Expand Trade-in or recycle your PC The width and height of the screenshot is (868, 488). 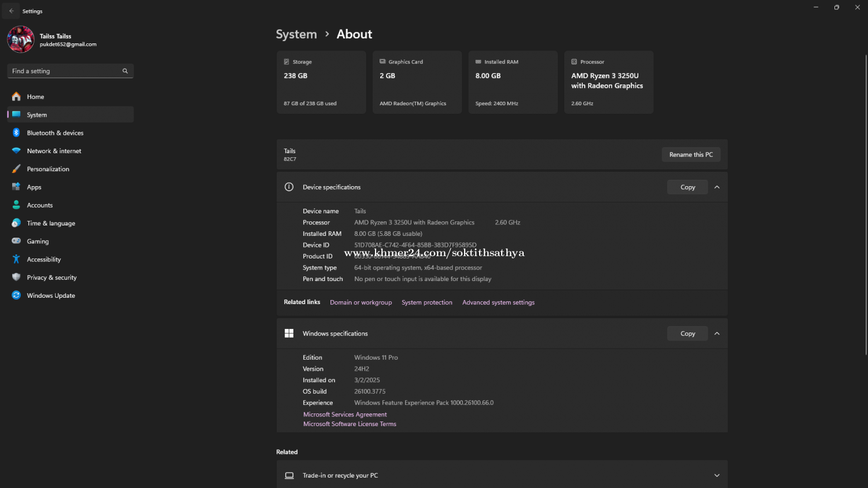(717, 475)
